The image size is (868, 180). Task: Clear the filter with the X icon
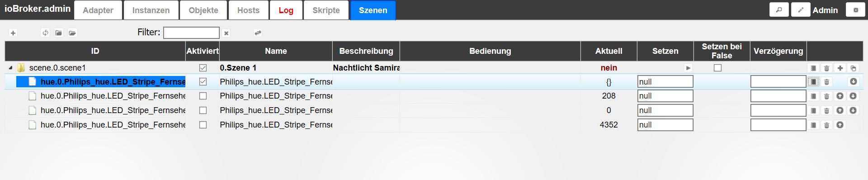[226, 33]
